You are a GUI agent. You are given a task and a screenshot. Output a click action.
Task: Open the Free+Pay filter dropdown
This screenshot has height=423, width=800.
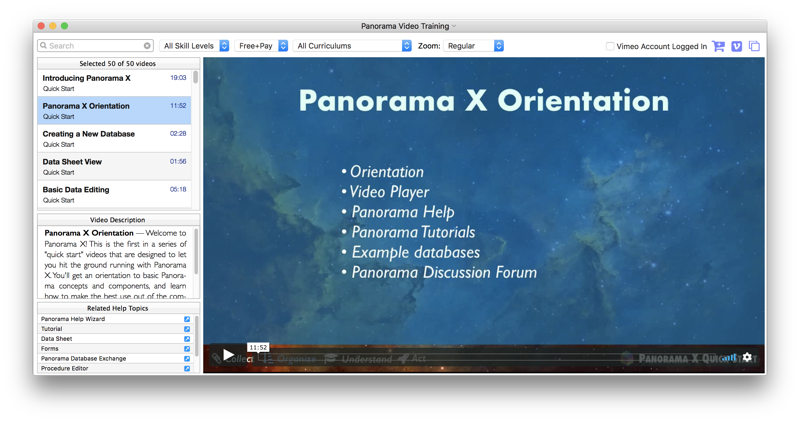(x=261, y=46)
